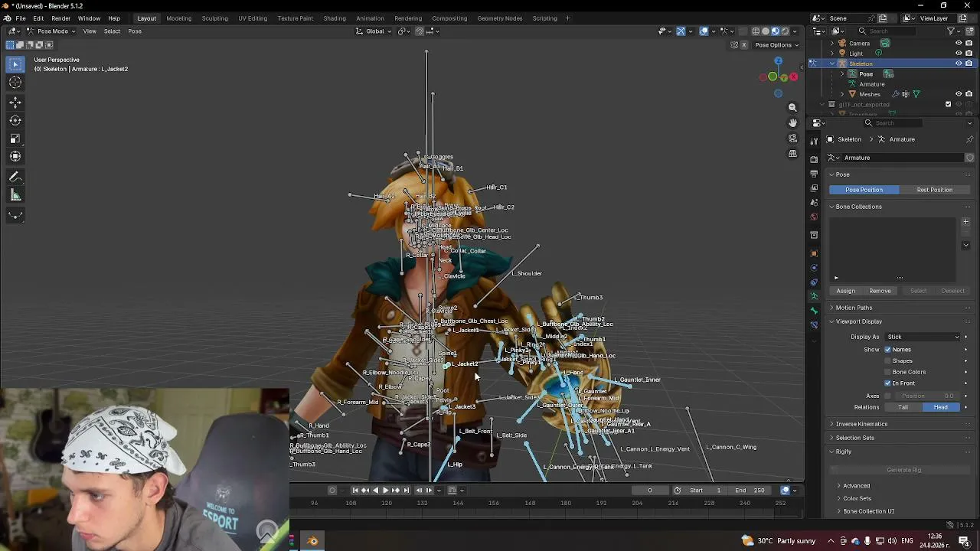980x551 pixels.
Task: Click the Assign bone collection button
Action: (845, 291)
